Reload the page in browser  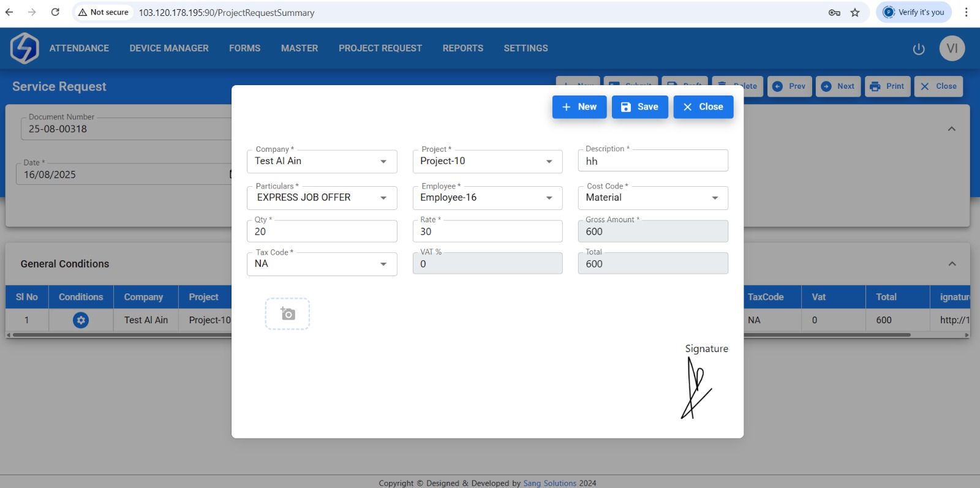[x=55, y=12]
